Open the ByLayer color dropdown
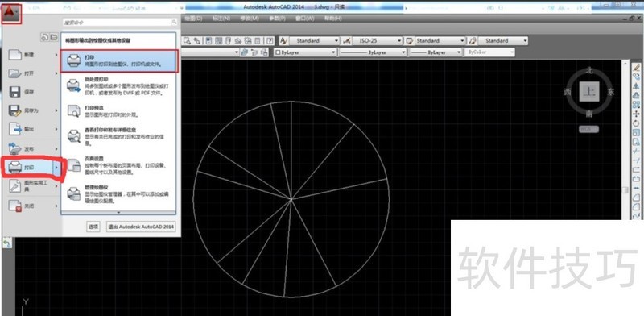This screenshot has width=644, height=316. 305,52
